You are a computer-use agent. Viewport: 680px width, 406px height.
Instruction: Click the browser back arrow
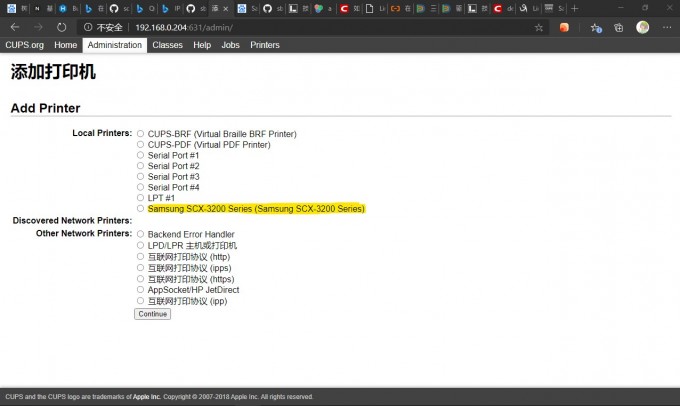coord(14,27)
